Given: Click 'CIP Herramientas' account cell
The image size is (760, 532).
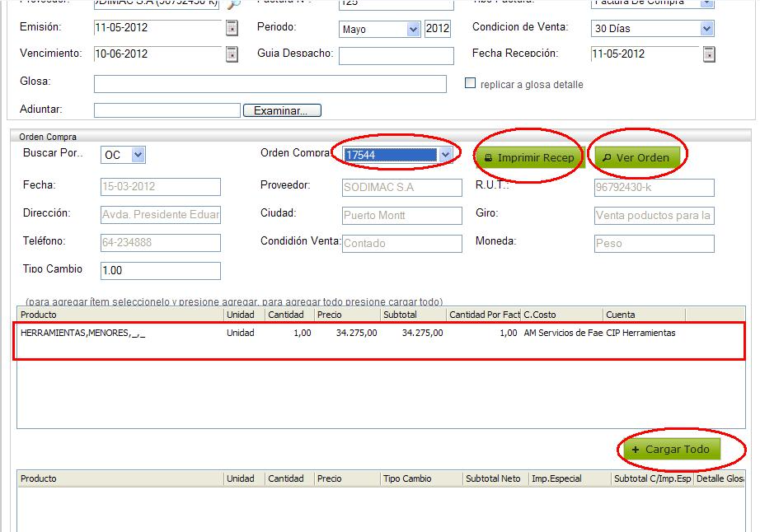Looking at the screenshot, I should pos(640,333).
